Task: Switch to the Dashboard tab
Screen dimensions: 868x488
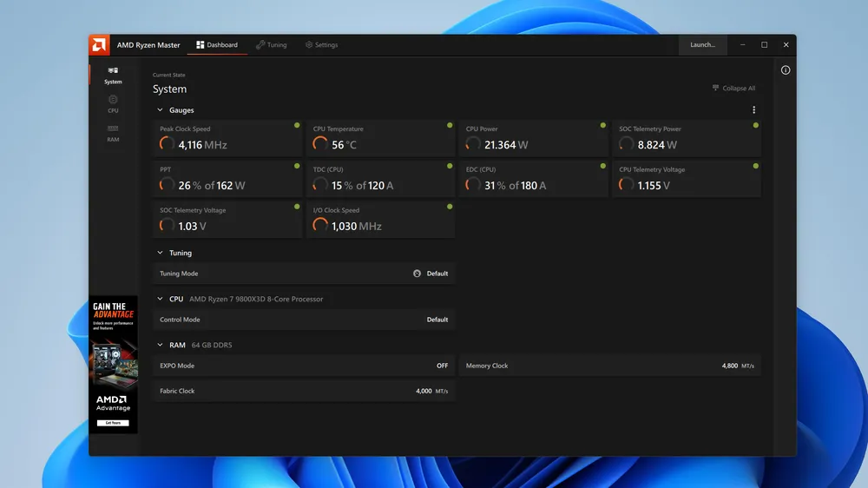Action: [217, 45]
